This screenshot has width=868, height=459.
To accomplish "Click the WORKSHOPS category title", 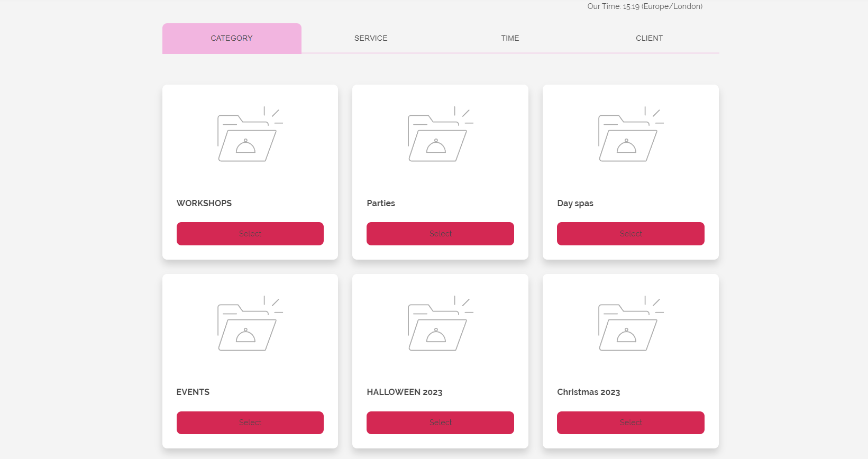I will click(204, 203).
